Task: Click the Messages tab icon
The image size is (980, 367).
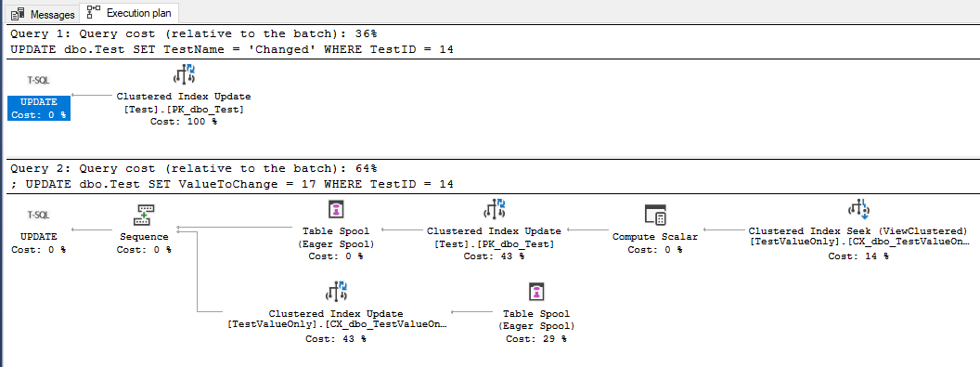Action: pyautogui.click(x=18, y=13)
